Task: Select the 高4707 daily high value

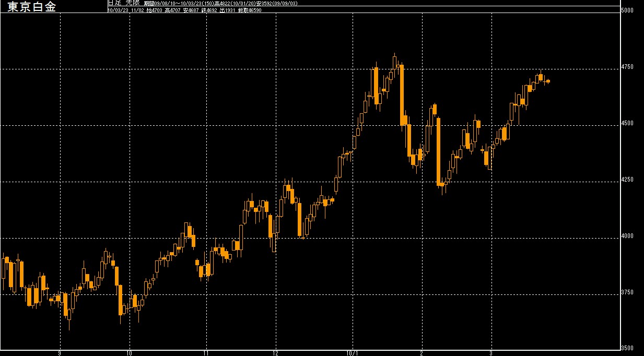Action: tap(173, 10)
